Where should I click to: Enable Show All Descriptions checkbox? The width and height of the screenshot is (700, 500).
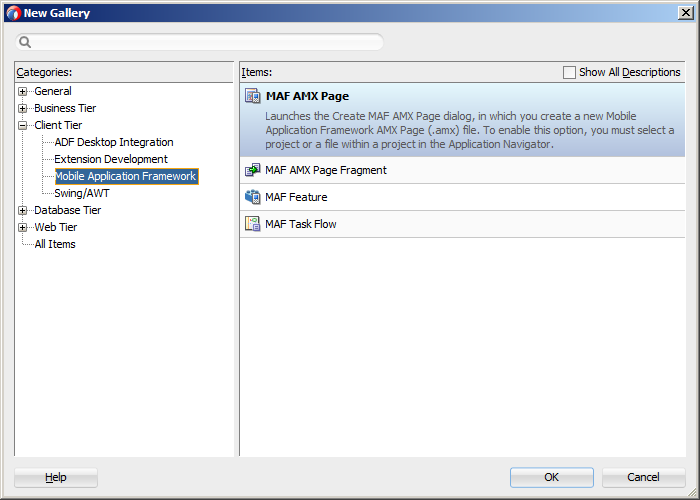(x=569, y=72)
